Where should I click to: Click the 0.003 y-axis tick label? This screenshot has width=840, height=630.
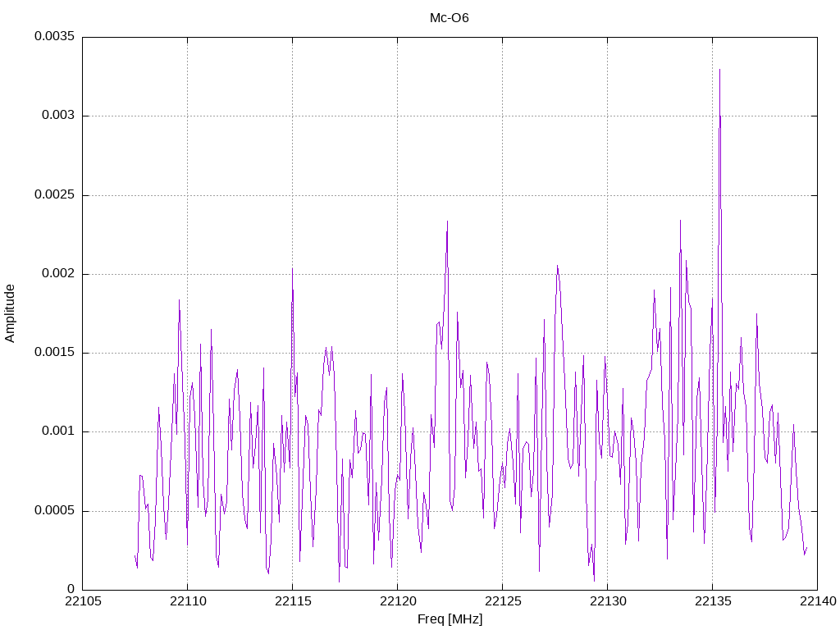click(58, 116)
